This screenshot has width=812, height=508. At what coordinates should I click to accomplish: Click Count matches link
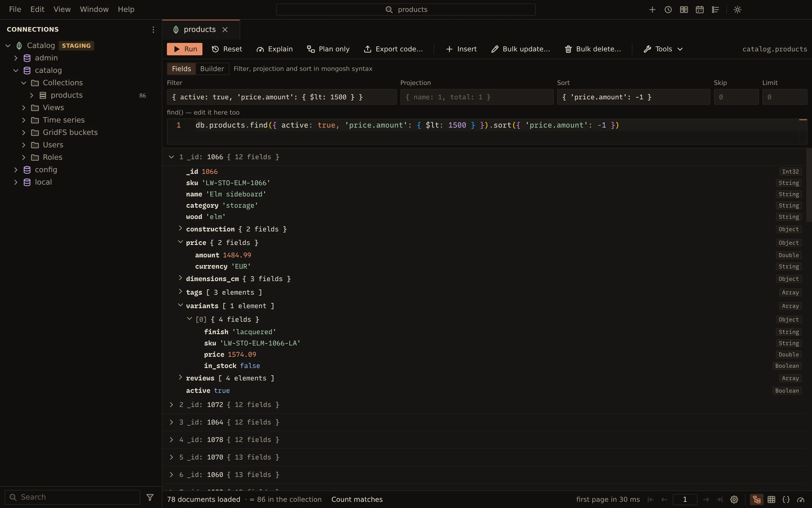[357, 500]
